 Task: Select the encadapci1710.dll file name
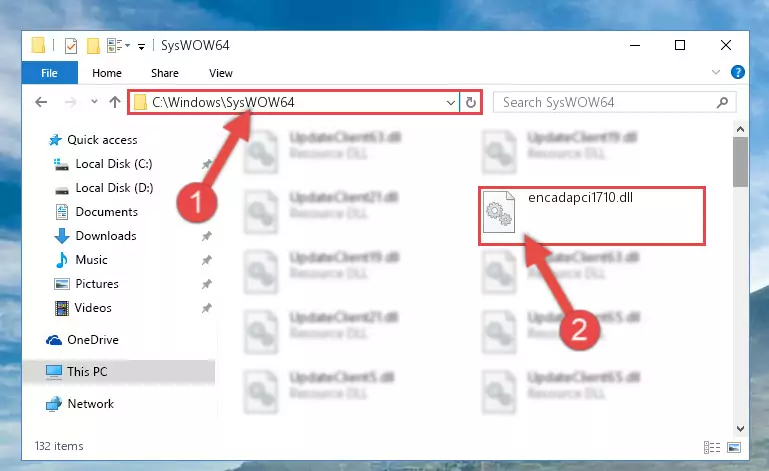coord(581,197)
